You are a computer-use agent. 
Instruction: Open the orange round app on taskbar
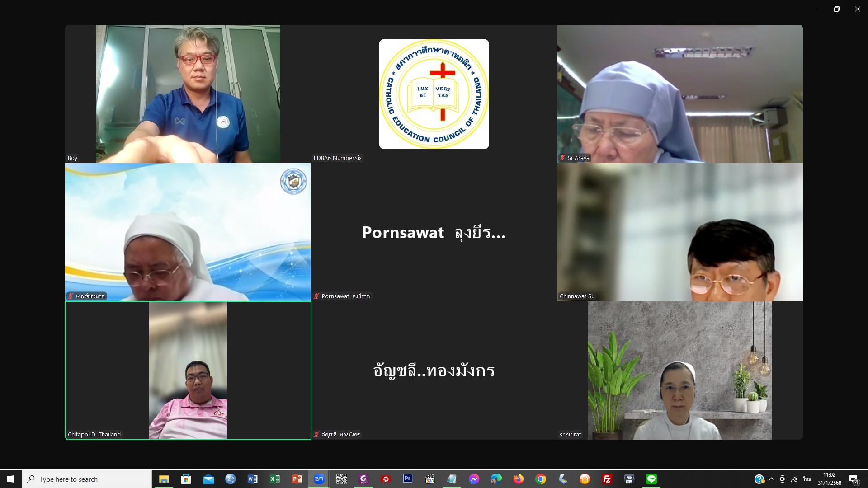click(585, 479)
